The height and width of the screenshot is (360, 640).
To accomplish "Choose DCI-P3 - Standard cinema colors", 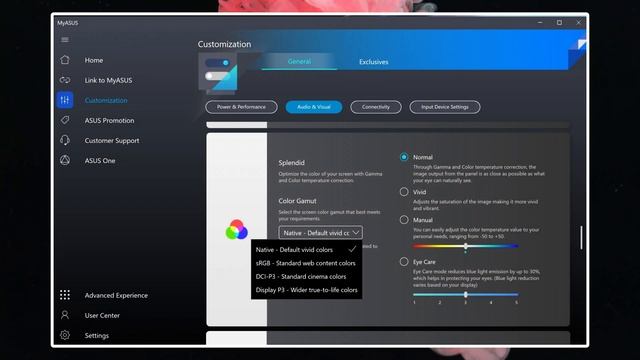I will click(x=306, y=276).
